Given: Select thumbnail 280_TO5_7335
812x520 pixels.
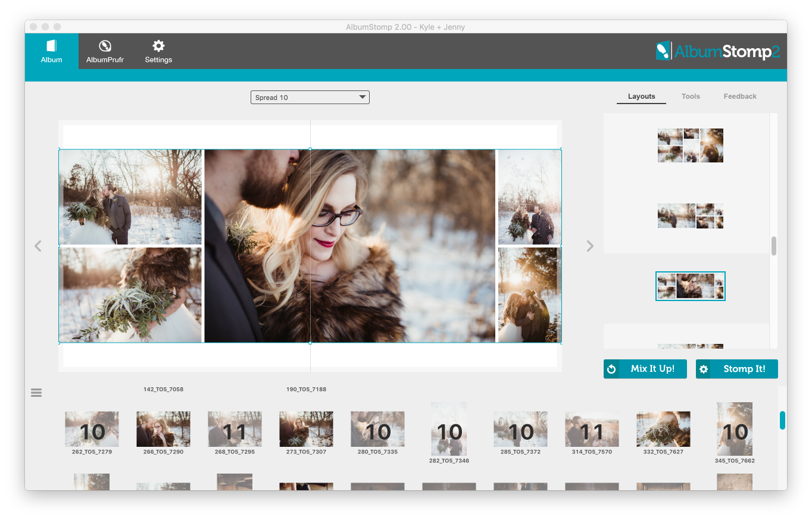Looking at the screenshot, I should pos(377,429).
